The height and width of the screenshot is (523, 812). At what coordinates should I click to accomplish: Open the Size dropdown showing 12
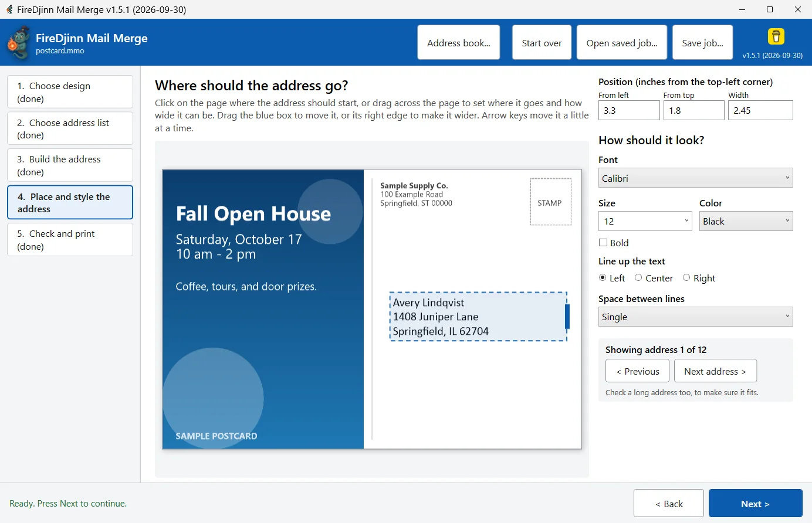[x=645, y=221]
